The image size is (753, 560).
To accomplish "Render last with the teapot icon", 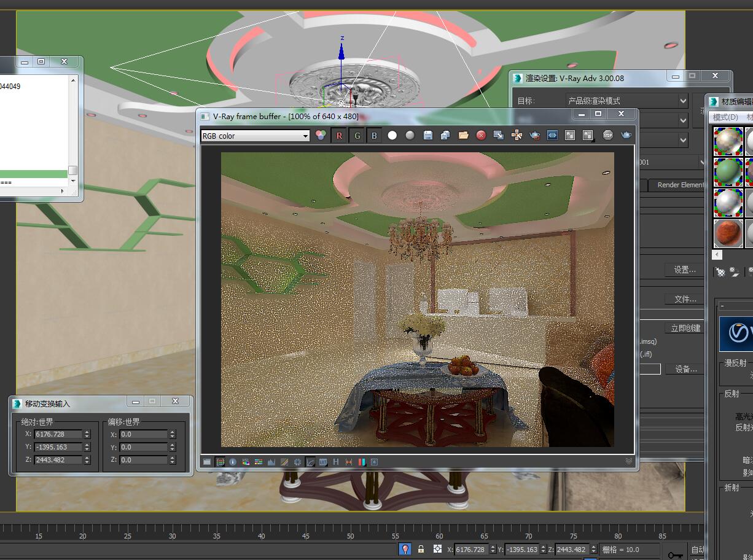I will tap(626, 136).
